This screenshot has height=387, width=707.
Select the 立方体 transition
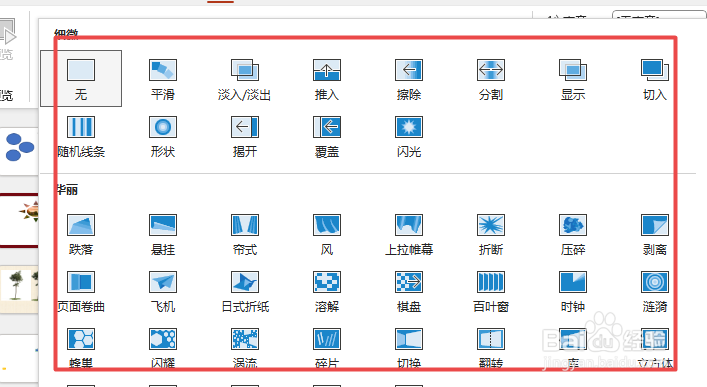[655, 348]
